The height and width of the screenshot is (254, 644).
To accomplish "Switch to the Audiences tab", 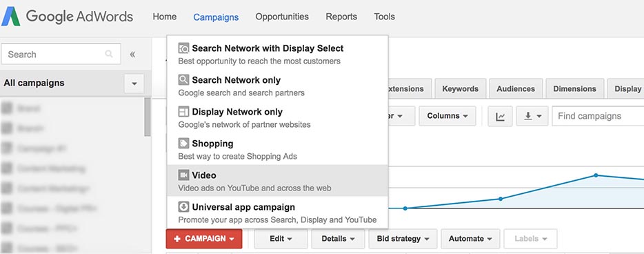I will (516, 89).
